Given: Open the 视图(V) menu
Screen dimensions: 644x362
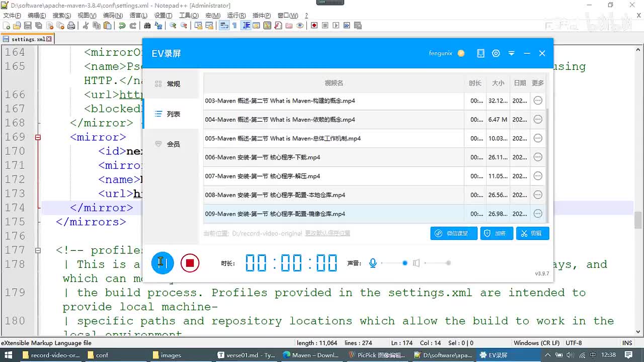Looking at the screenshot, I should point(87,16).
